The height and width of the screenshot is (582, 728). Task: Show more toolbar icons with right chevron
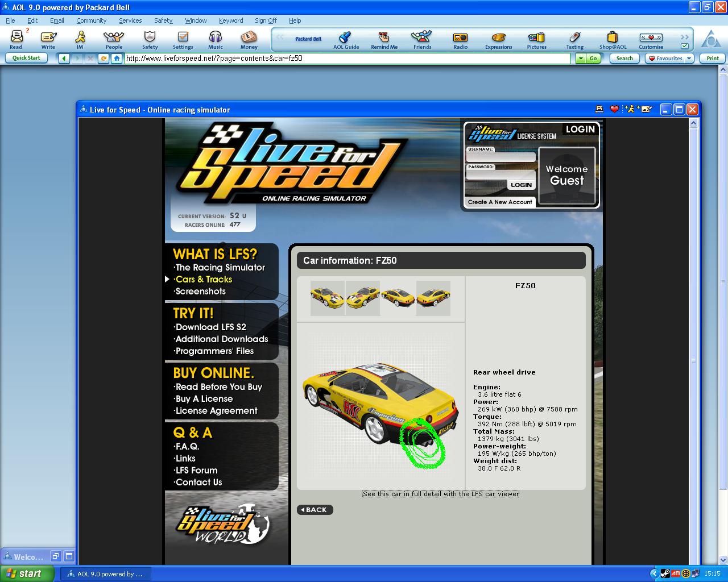(684, 37)
